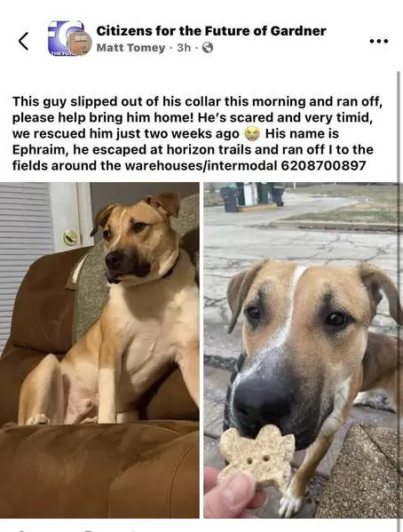Open Citizens for the Future of Gardner group

tap(211, 31)
